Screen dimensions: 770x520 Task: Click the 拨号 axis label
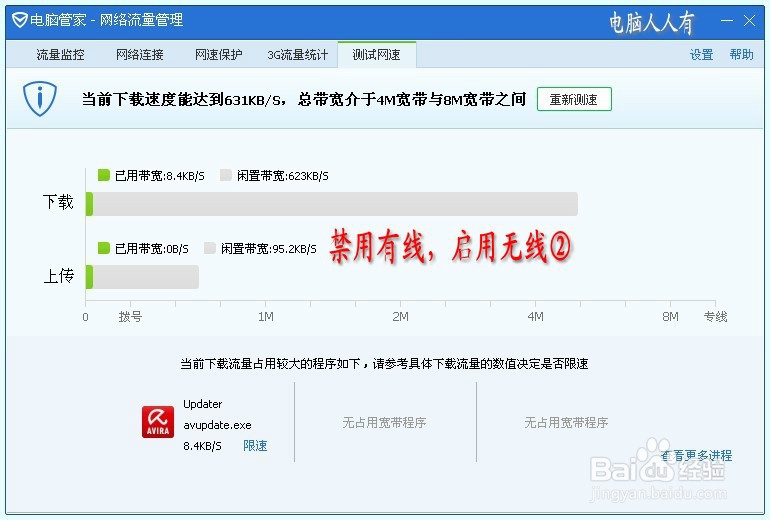pyautogui.click(x=130, y=317)
